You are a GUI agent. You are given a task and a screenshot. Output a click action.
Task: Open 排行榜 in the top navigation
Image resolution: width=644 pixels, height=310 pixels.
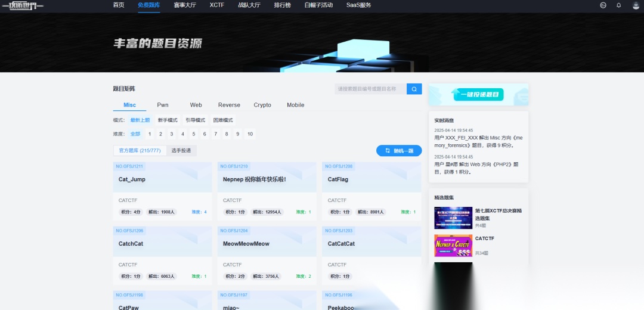tap(283, 5)
